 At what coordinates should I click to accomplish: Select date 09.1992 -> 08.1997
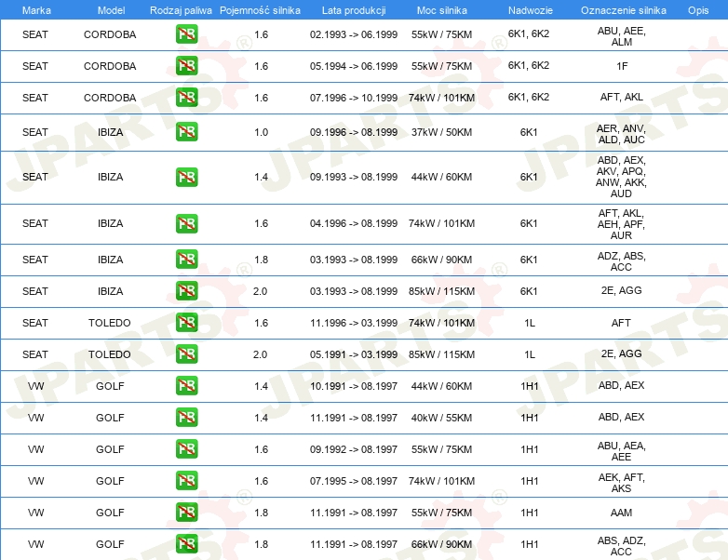pyautogui.click(x=354, y=449)
